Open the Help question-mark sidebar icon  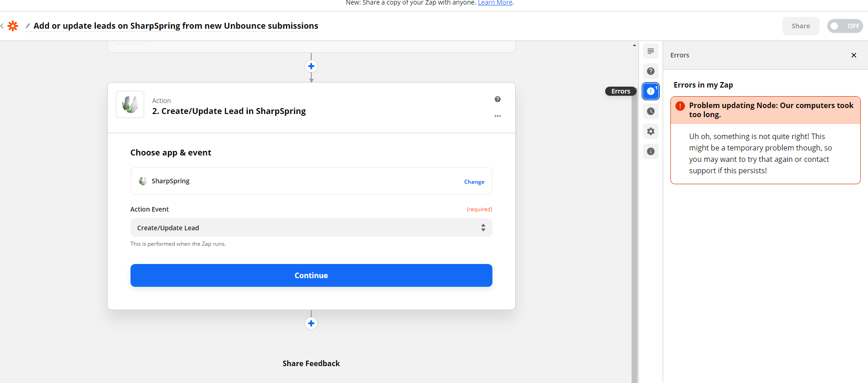651,71
